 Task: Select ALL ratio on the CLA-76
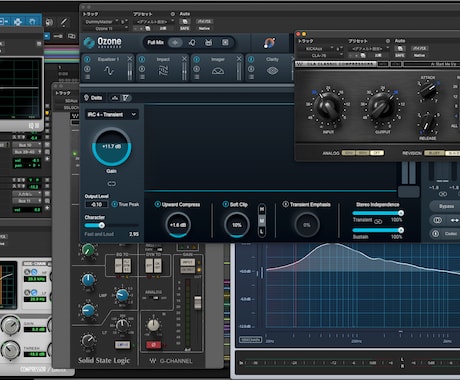454,126
